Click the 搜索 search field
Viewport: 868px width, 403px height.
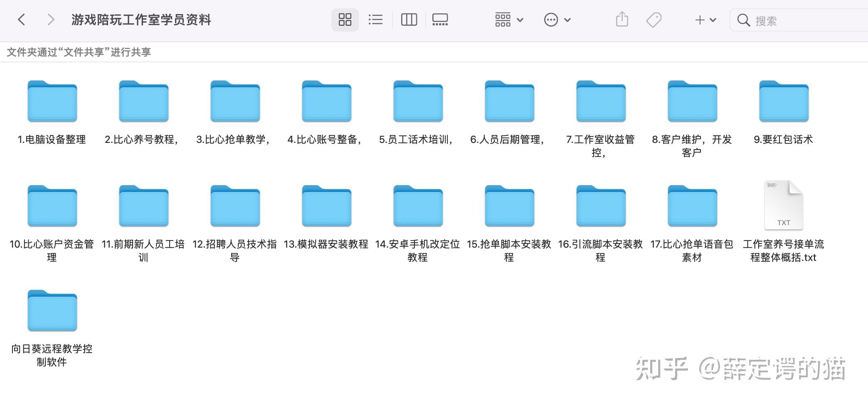(x=799, y=20)
